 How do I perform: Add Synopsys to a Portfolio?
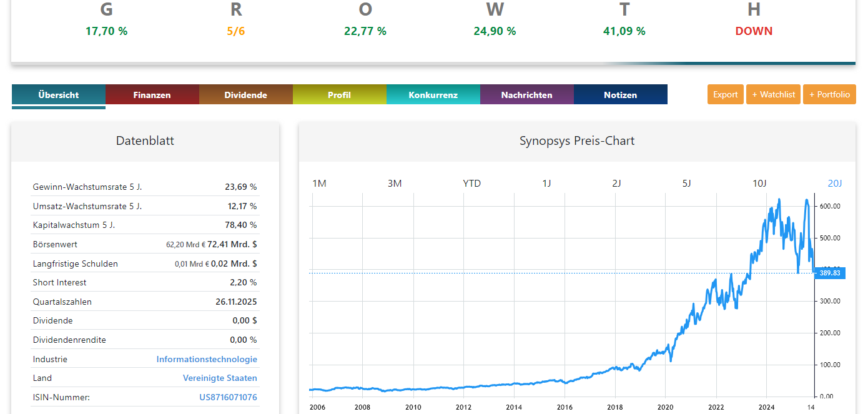click(829, 94)
